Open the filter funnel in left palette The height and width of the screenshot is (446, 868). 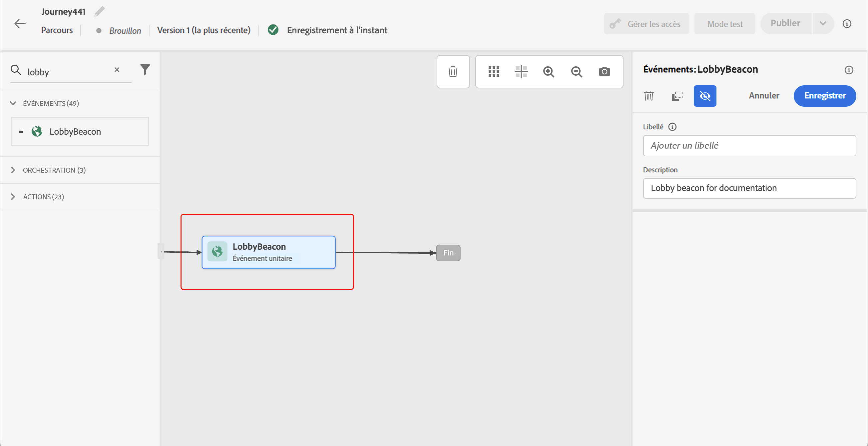point(145,70)
